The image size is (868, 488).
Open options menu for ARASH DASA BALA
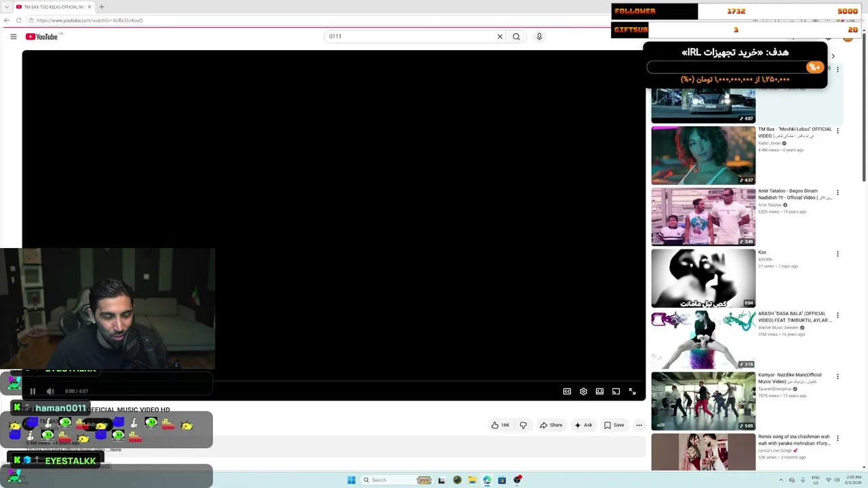click(837, 315)
